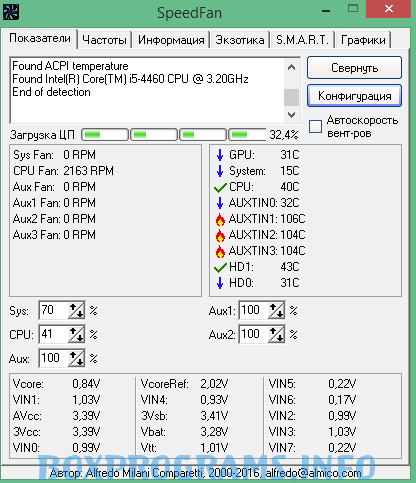
Task: Click the flame icon next to AUXTIN2
Action: pyautogui.click(x=220, y=235)
